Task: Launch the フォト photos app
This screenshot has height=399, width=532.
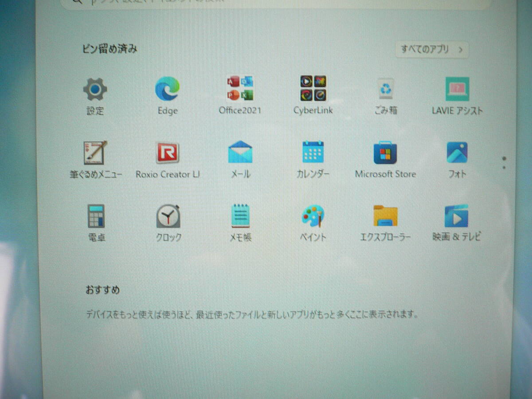Action: 457,160
